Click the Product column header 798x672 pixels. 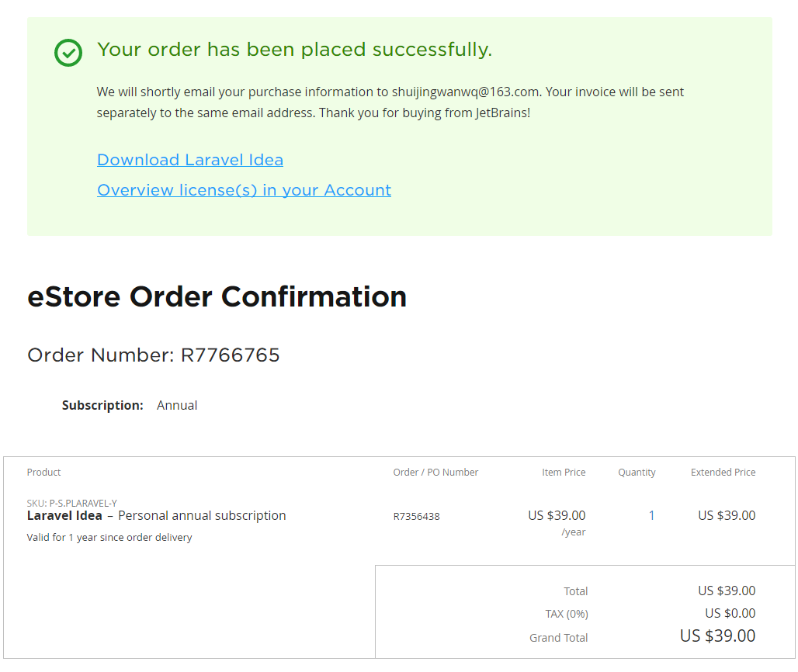coord(43,472)
